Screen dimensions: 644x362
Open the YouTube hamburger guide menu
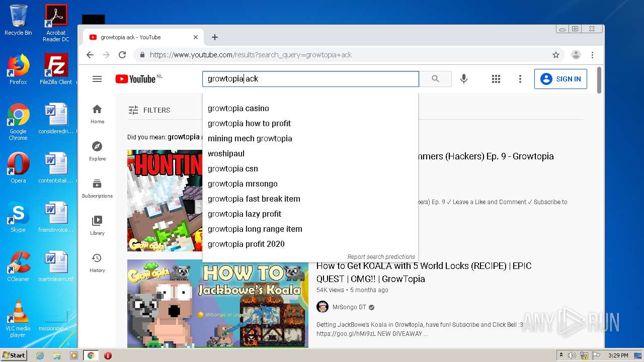tap(97, 79)
